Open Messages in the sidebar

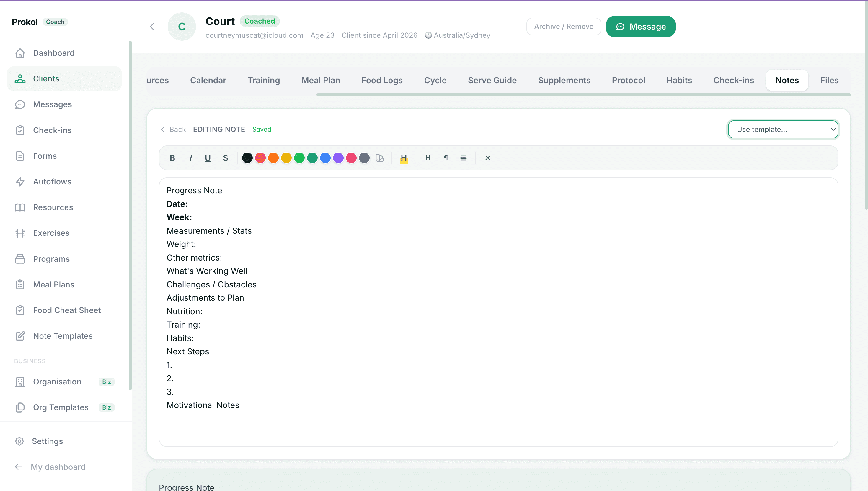64,104
